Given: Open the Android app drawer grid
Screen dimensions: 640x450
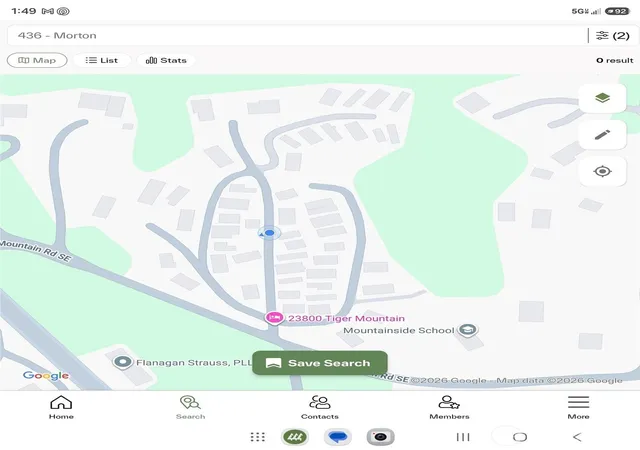Looking at the screenshot, I should click(x=258, y=437).
